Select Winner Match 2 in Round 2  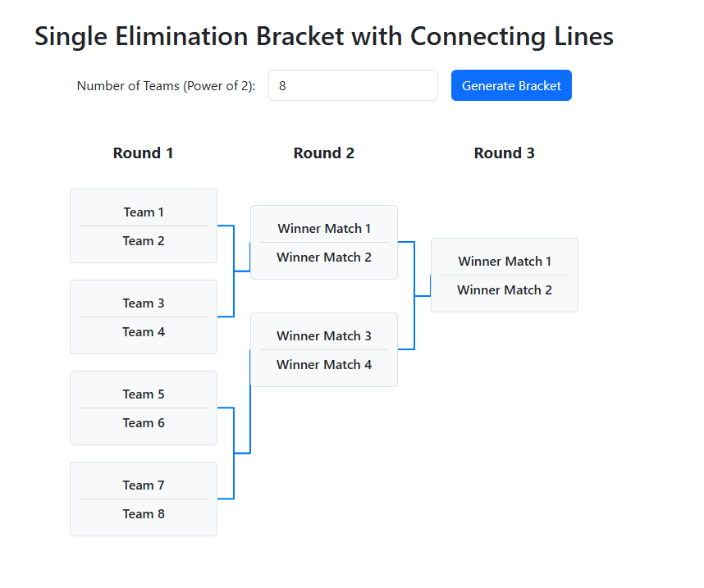point(324,258)
